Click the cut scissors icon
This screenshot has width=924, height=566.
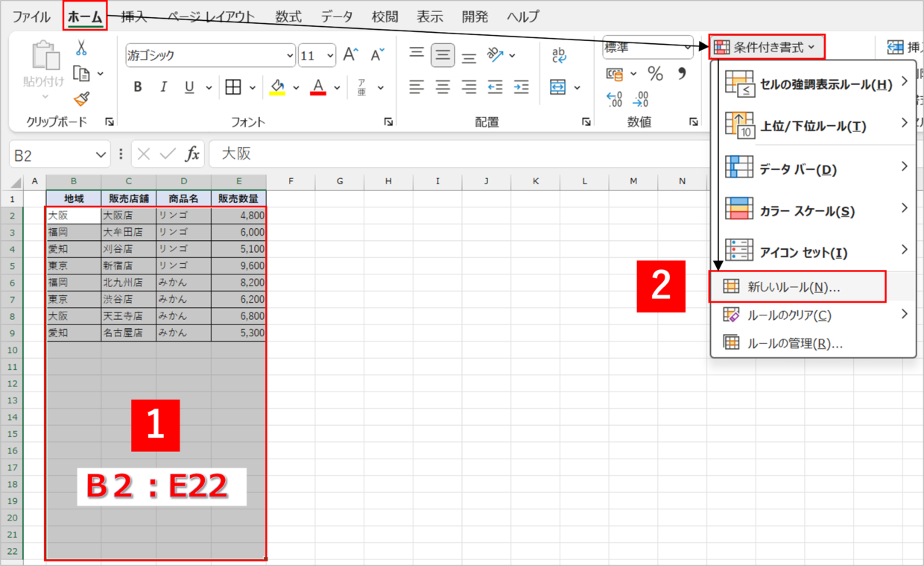(81, 48)
